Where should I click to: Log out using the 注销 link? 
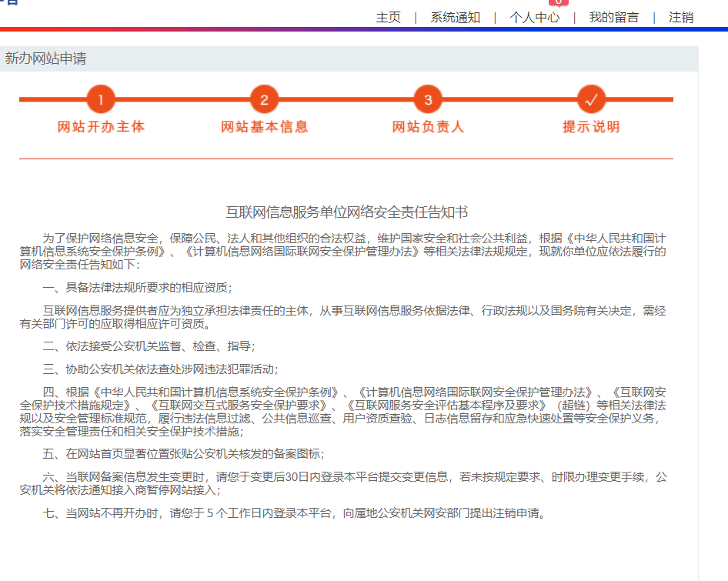pos(680,17)
